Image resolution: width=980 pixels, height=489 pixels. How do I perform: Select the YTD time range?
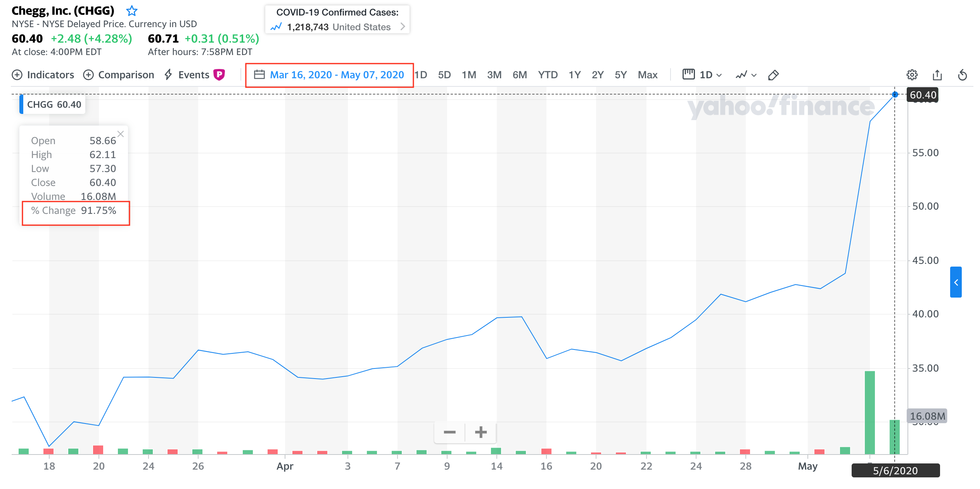548,75
